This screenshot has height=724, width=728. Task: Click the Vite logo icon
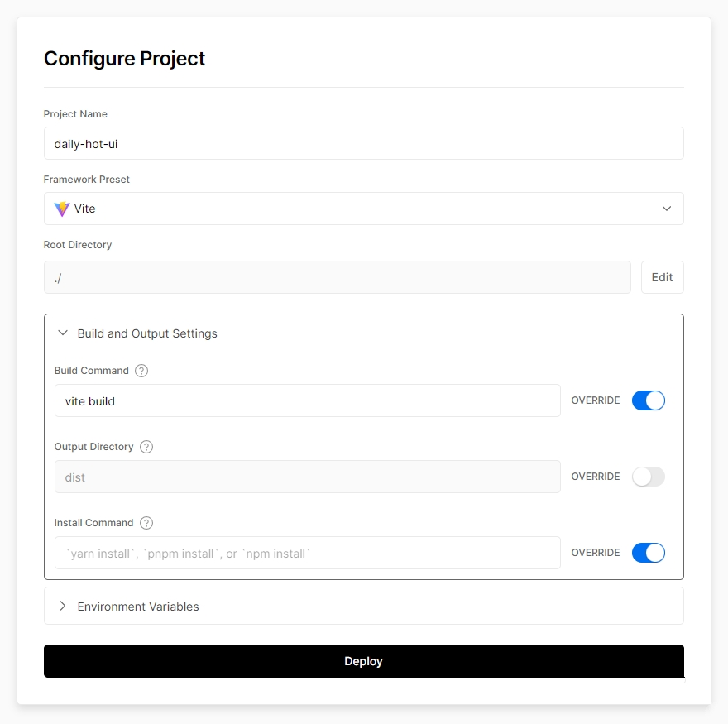(62, 209)
